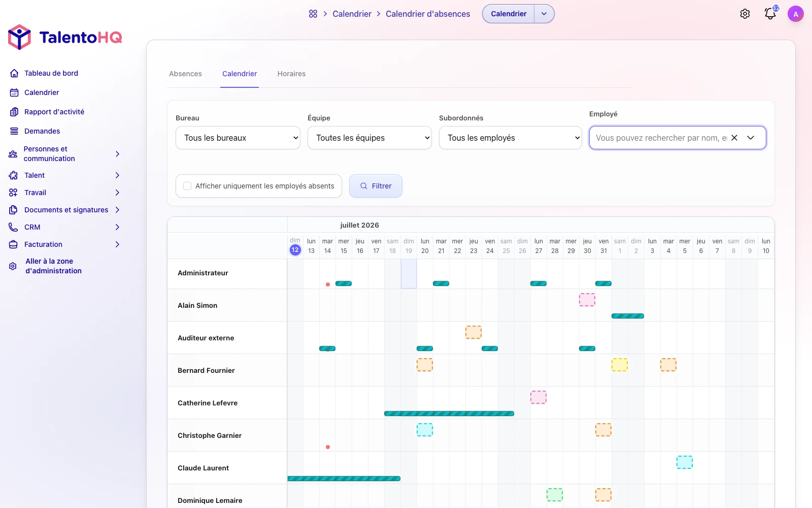The image size is (812, 508).
Task: Open the Calendrier button dropdown arrow
Action: [544, 14]
